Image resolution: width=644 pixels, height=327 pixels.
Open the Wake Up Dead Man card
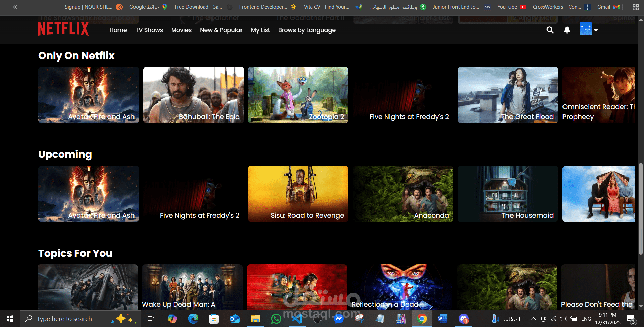click(192, 287)
